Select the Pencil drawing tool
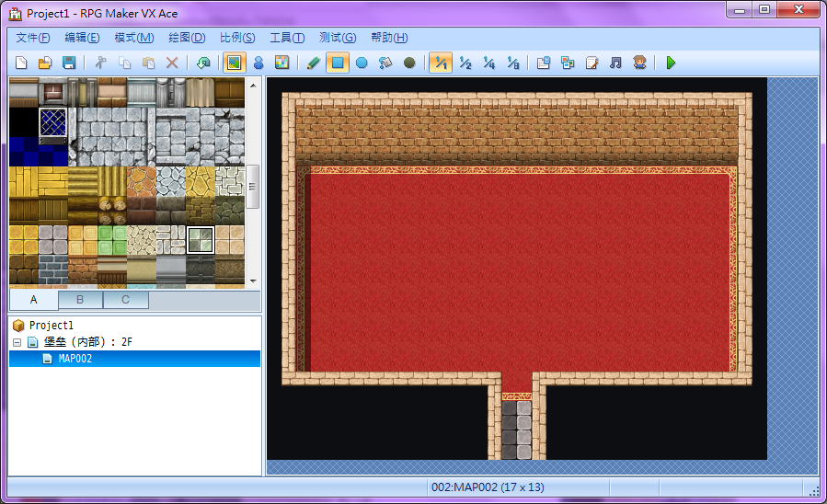The image size is (827, 504). coord(314,63)
